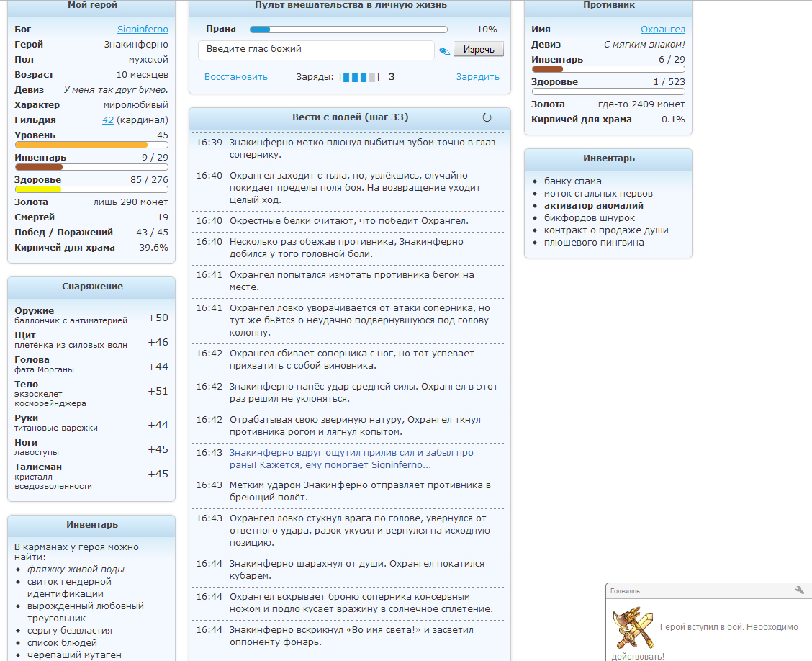Click the Зарядить link
Image resolution: width=812 pixels, height=661 pixels.
pyautogui.click(x=477, y=77)
